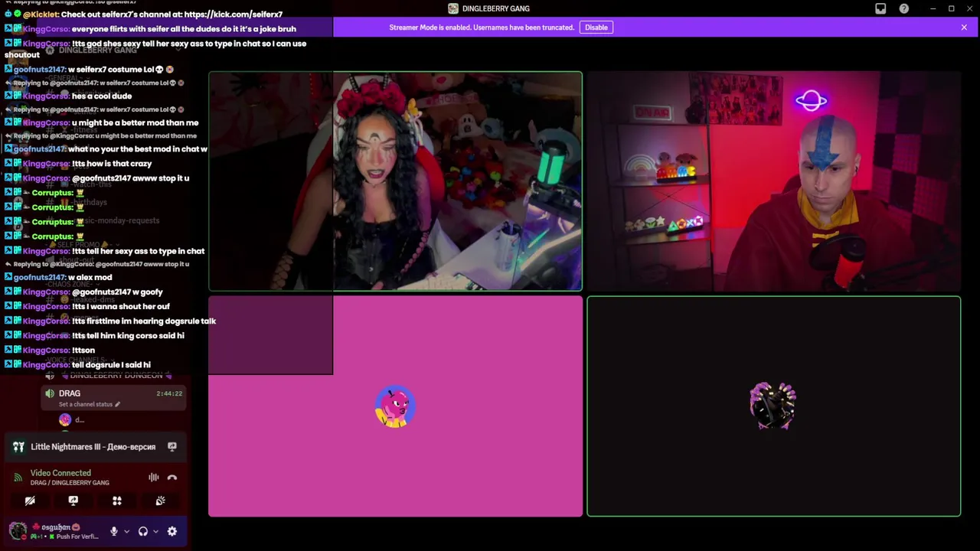980x551 pixels.
Task: Mute the microphone
Action: (x=114, y=531)
